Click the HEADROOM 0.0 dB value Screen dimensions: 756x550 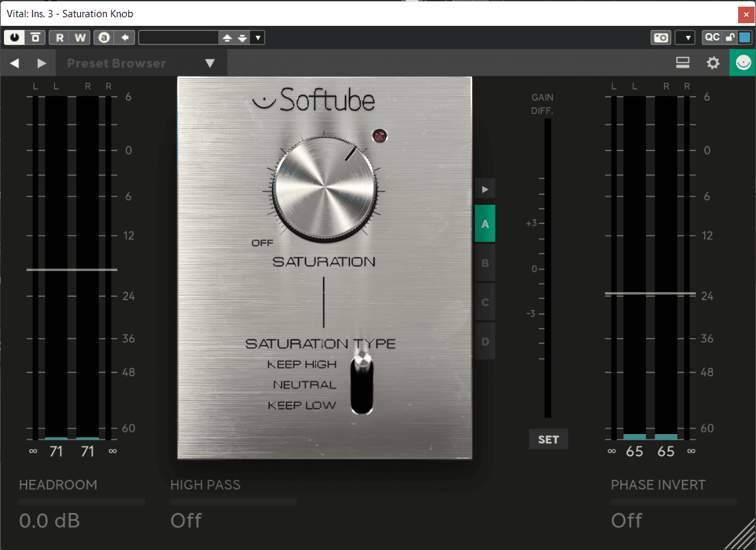tap(50, 521)
